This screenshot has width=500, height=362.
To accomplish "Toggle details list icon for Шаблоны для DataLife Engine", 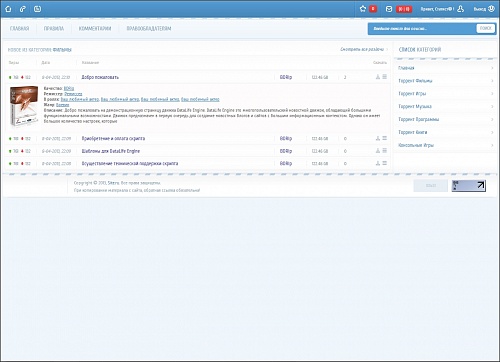I will [x=384, y=151].
